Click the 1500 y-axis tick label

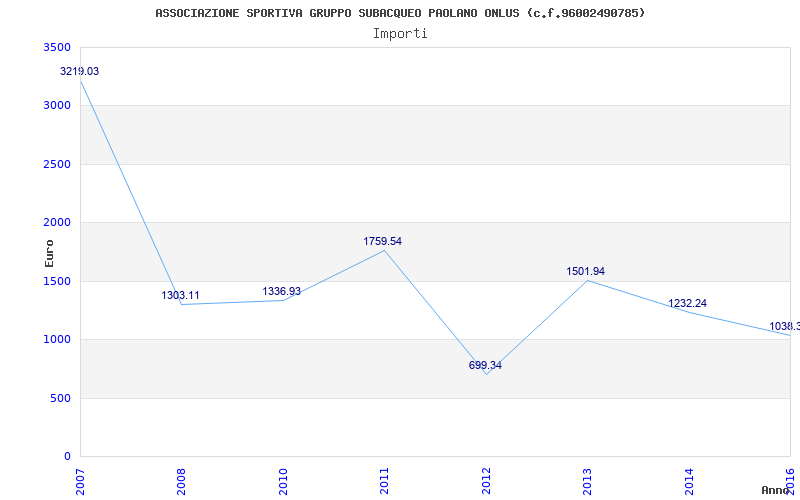click(x=58, y=282)
